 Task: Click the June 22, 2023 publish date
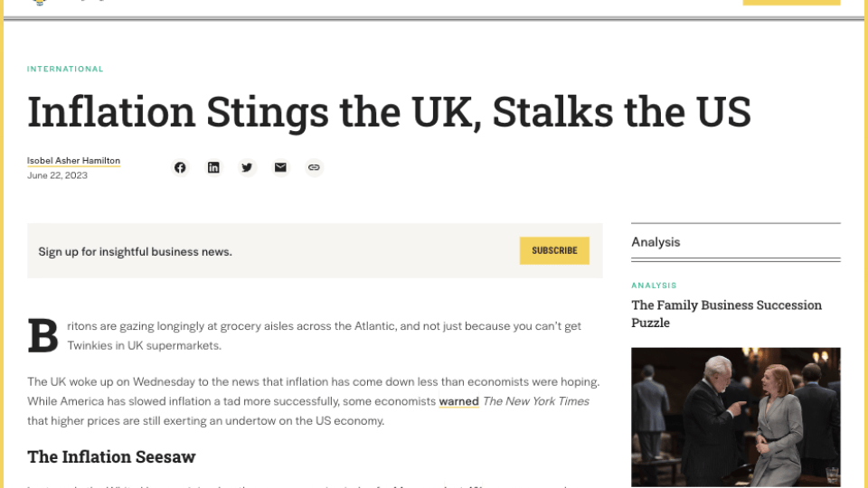[57, 175]
